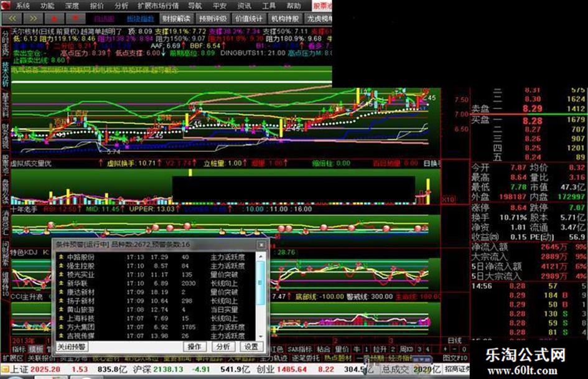Click the 价值统计 toolbar button
The height and width of the screenshot is (379, 588).
tap(249, 19)
